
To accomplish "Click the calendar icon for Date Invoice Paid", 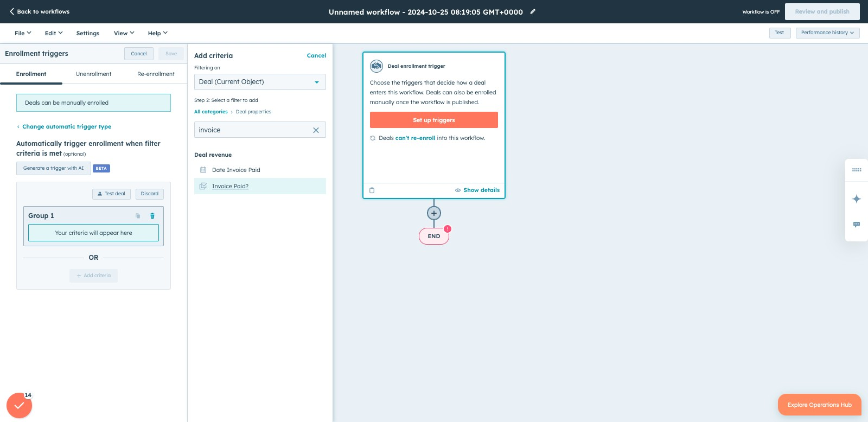I will point(203,170).
